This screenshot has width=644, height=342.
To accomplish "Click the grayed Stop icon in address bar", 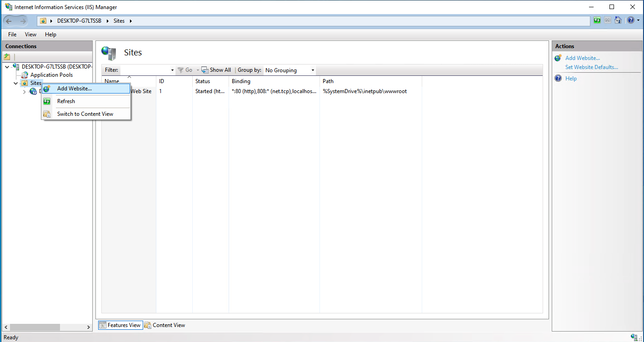I will [608, 20].
